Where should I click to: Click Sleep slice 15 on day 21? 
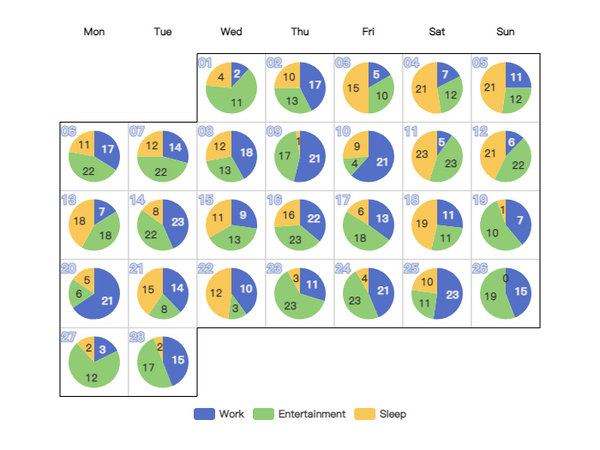click(148, 290)
